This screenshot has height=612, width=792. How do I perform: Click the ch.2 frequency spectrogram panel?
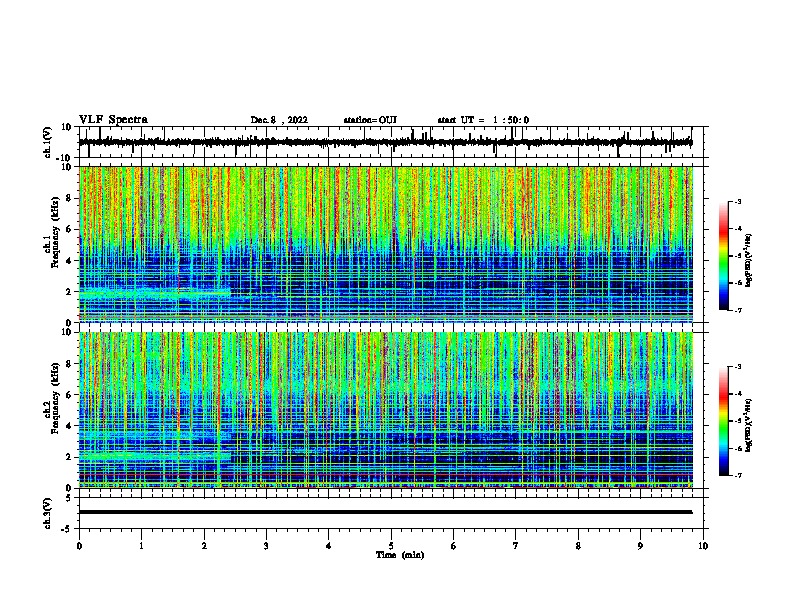pyautogui.click(x=386, y=410)
